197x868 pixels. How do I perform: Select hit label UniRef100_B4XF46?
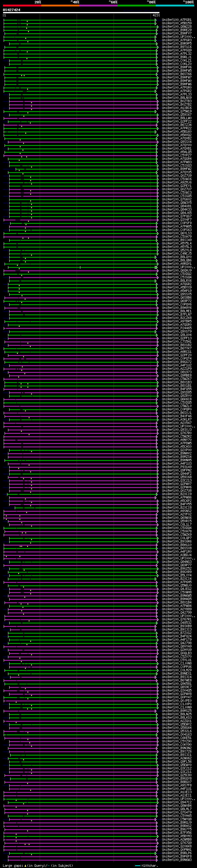tap(177, 416)
